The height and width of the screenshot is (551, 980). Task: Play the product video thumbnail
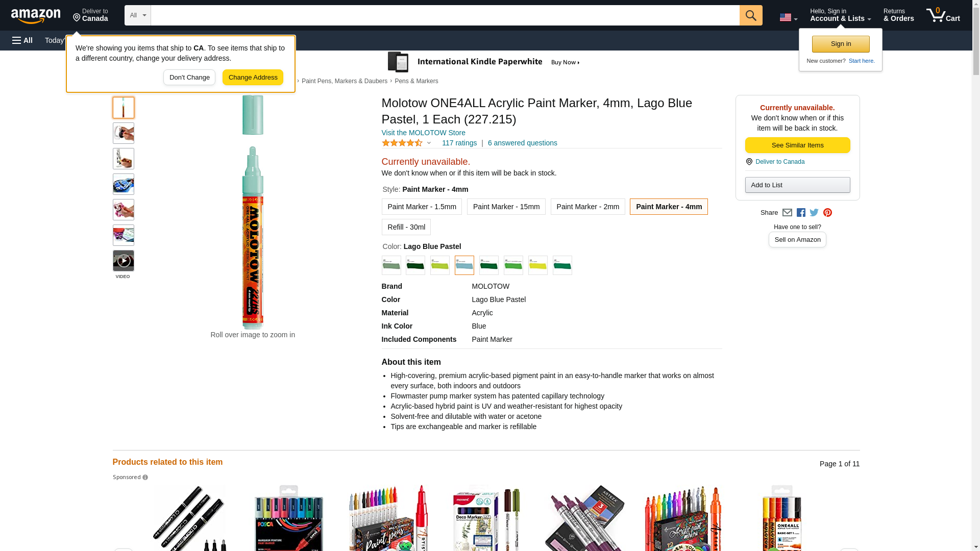pyautogui.click(x=124, y=261)
